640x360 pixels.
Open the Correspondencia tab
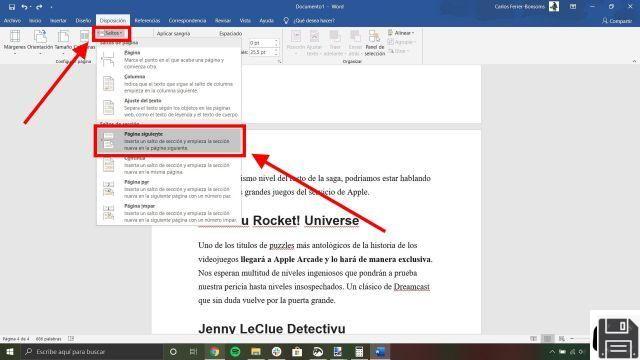pyautogui.click(x=187, y=20)
